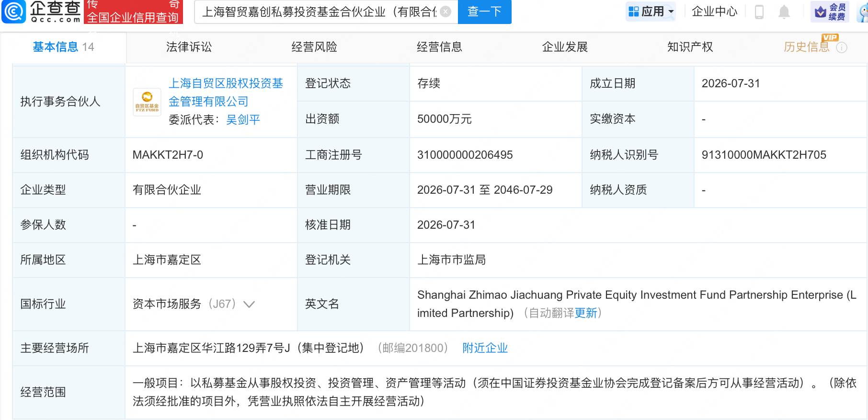Screen dimensions: 868x420
Task: Select the 上海市市监局 registration authority
Action: tap(451, 260)
